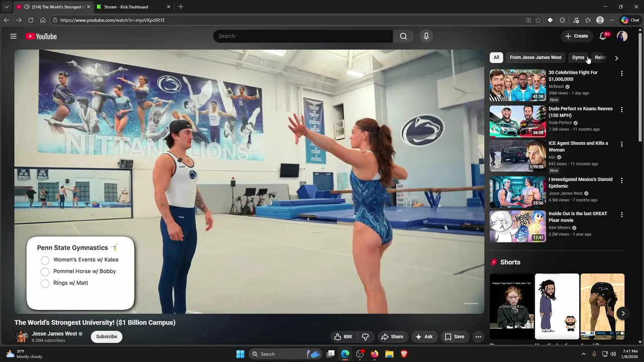Dislike the video with thumbs down
Viewport: 644px width, 362px height.
[x=366, y=337]
